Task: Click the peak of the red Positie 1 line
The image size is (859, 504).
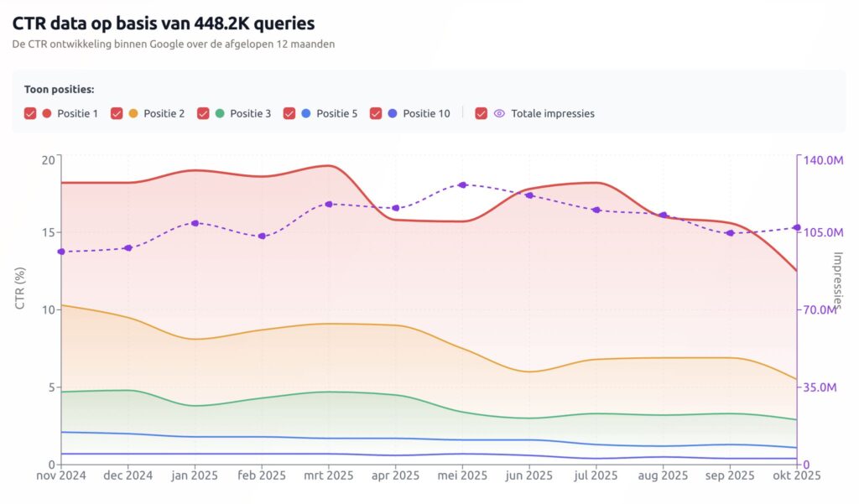Action: [x=329, y=165]
